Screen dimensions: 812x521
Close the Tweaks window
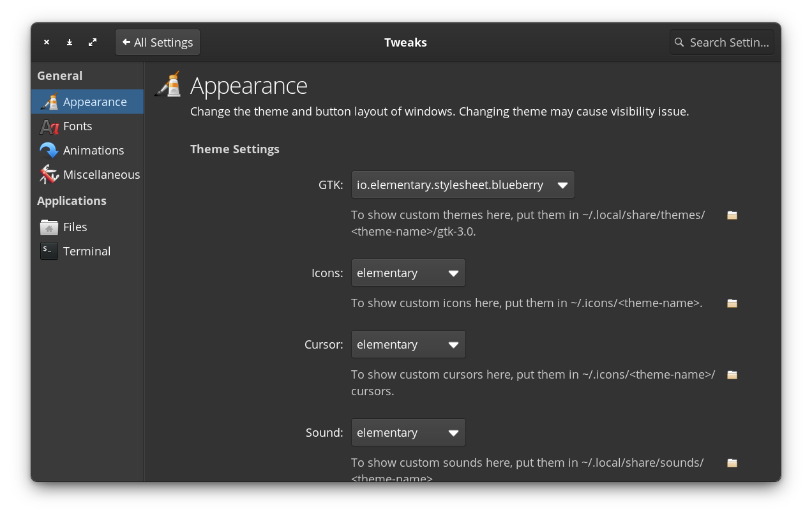[47, 43]
